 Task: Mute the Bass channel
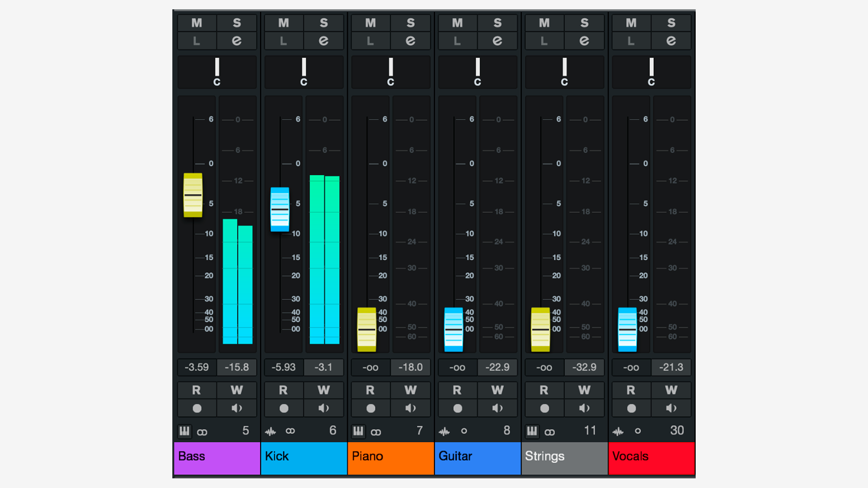point(196,23)
